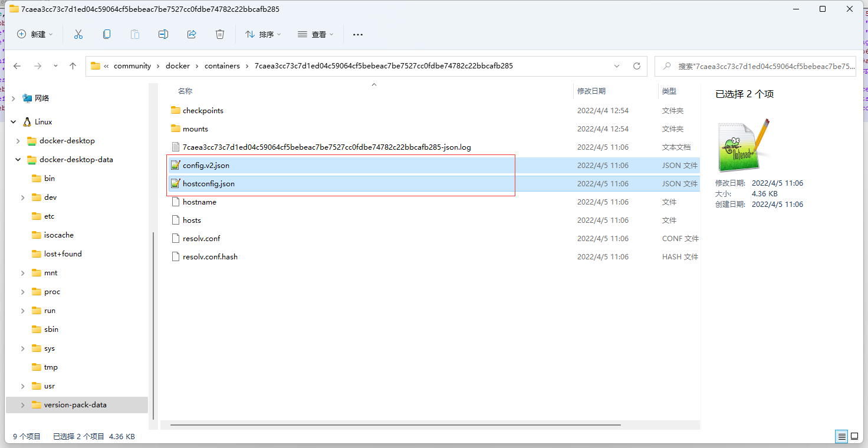Expand the mnt folder node
868x448 pixels.
[23, 273]
